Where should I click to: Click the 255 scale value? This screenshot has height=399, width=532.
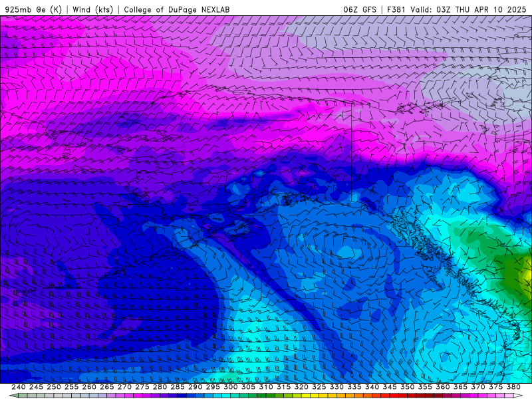71,387
